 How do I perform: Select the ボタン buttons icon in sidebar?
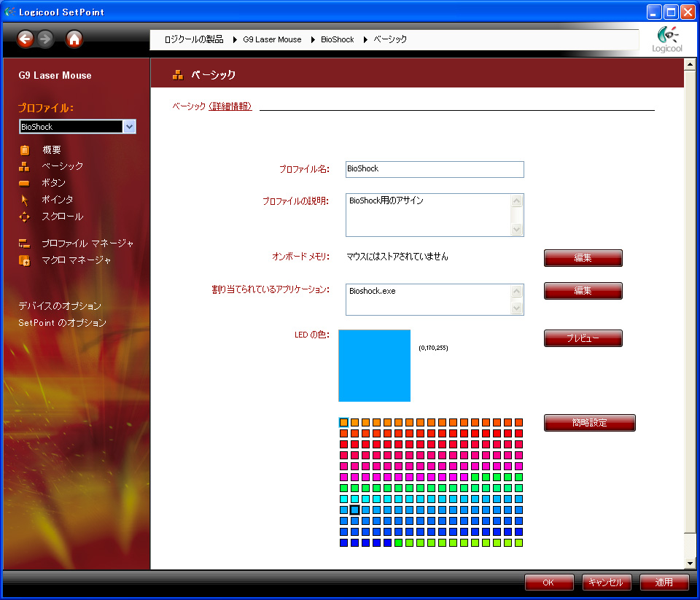pos(25,183)
